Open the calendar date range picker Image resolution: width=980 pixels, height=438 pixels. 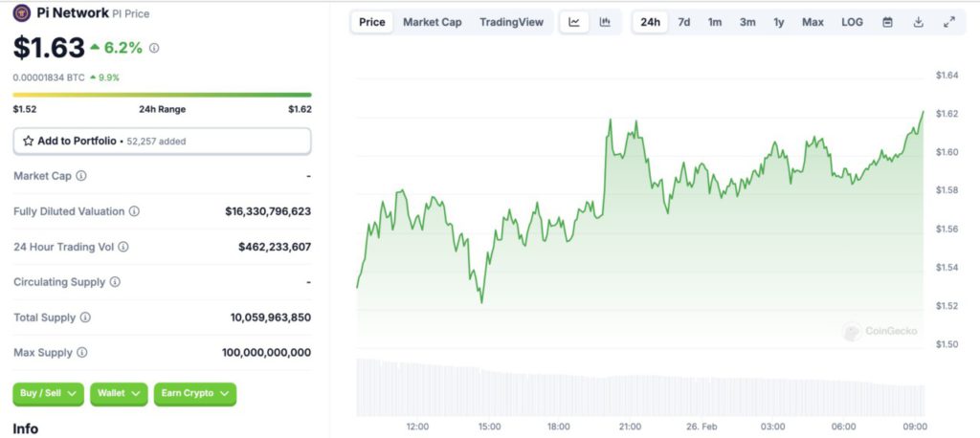click(887, 22)
